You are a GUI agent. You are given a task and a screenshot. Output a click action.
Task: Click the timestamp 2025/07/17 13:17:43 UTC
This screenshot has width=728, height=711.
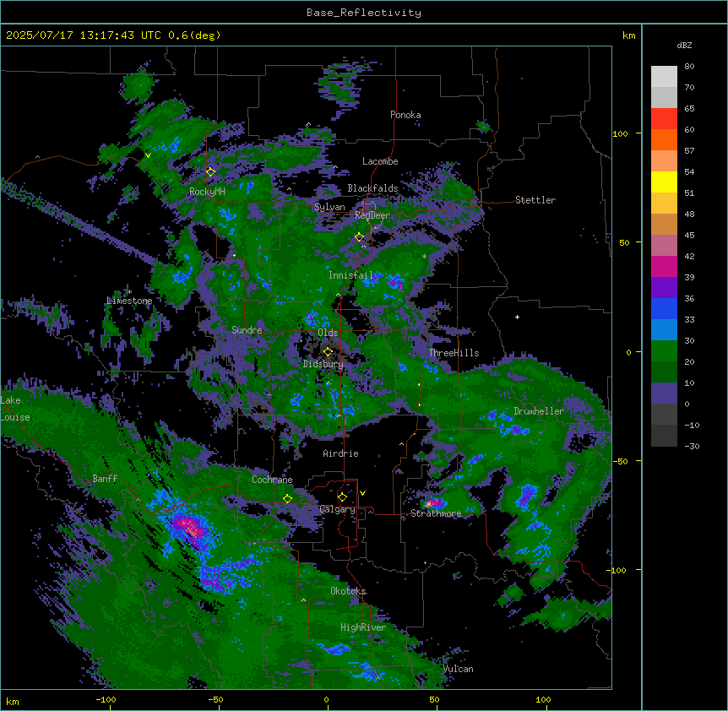(83, 35)
